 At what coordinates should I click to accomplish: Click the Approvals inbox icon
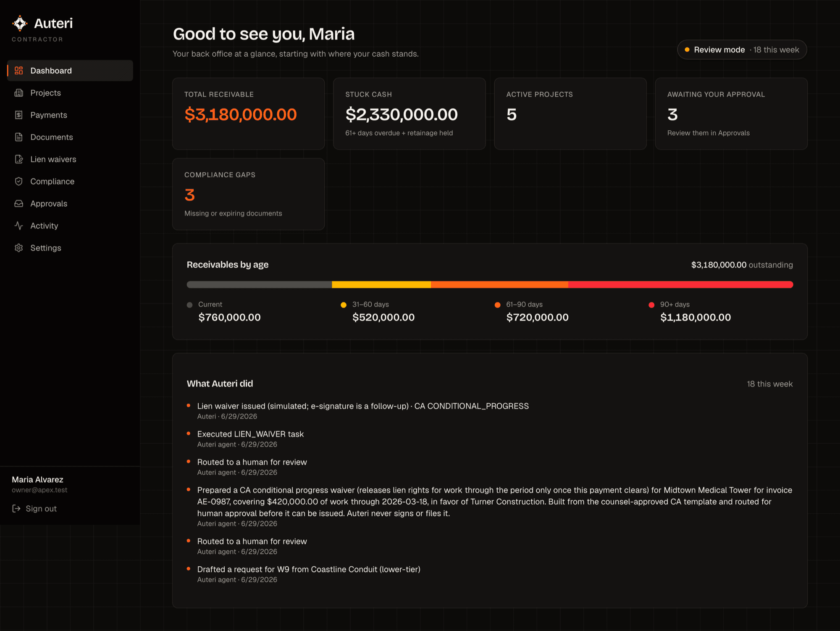18,204
